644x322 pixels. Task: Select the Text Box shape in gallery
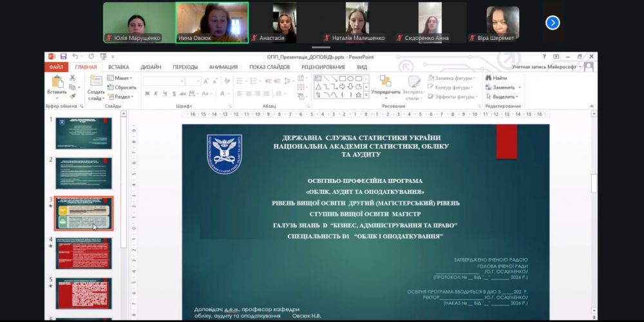(318, 79)
